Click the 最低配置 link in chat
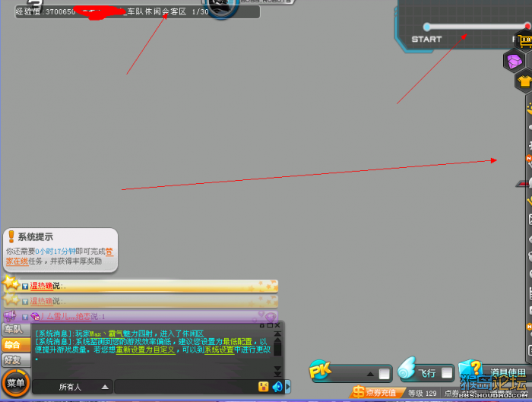 tap(237, 342)
